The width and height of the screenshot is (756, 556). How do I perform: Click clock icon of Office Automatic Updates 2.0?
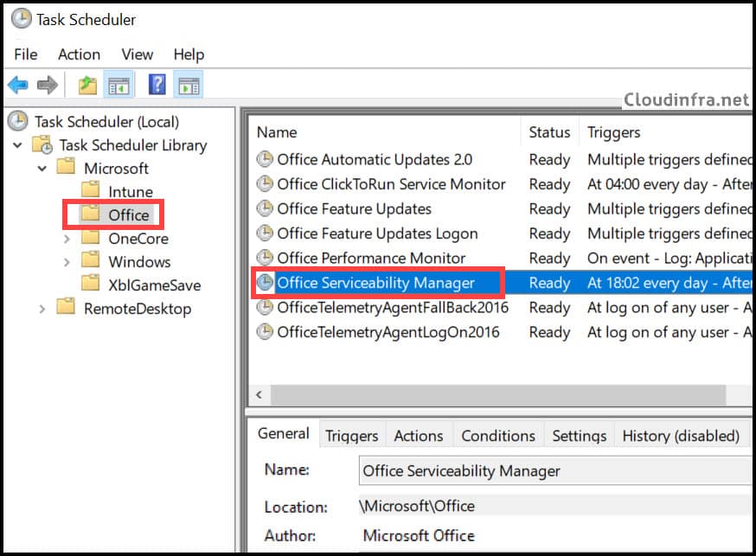[x=265, y=158]
